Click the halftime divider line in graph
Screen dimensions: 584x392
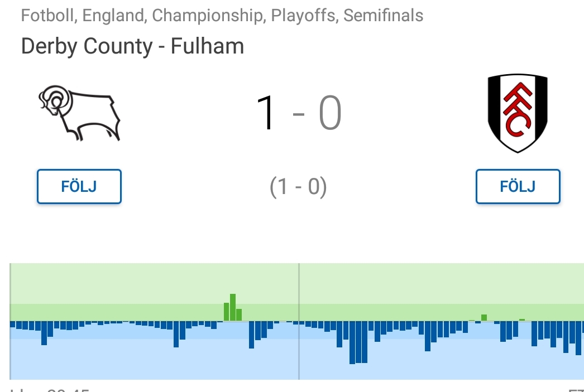click(x=299, y=321)
